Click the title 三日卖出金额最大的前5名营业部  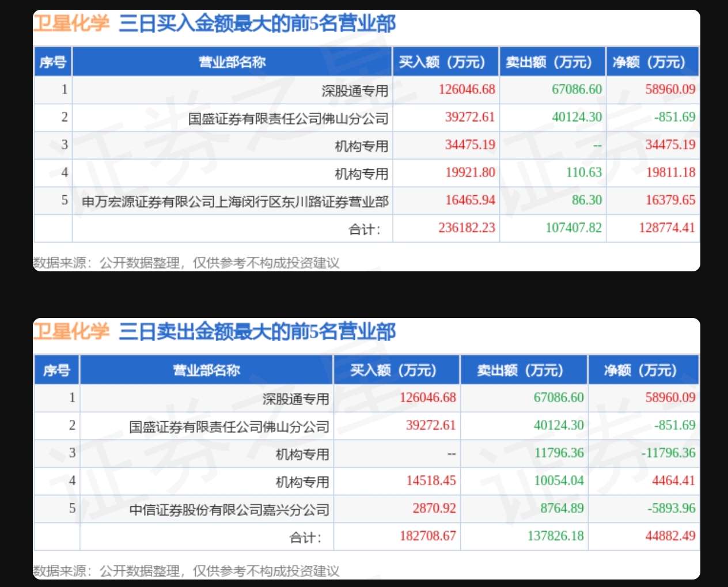[x=257, y=332]
